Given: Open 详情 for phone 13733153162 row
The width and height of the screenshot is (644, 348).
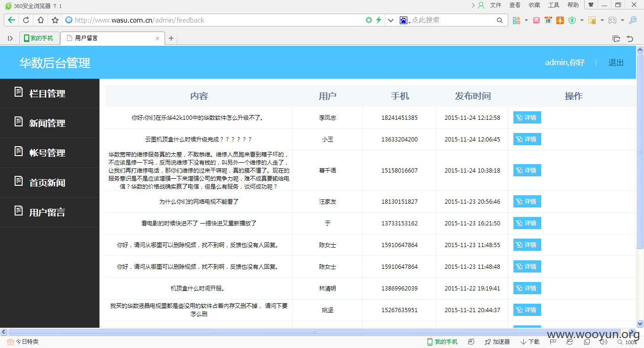Looking at the screenshot, I should click(x=527, y=223).
